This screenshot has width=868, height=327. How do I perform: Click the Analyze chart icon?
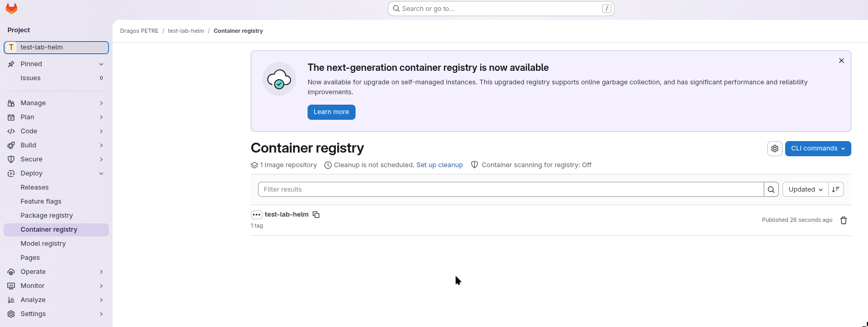coord(11,300)
